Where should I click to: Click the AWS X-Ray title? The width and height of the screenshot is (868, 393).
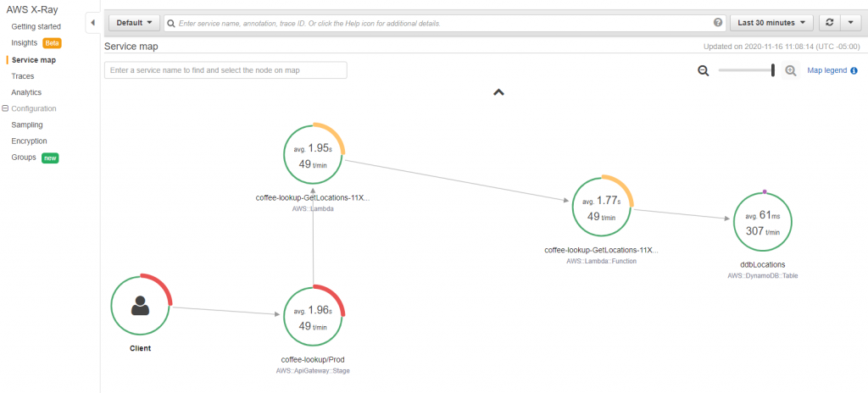(x=31, y=9)
